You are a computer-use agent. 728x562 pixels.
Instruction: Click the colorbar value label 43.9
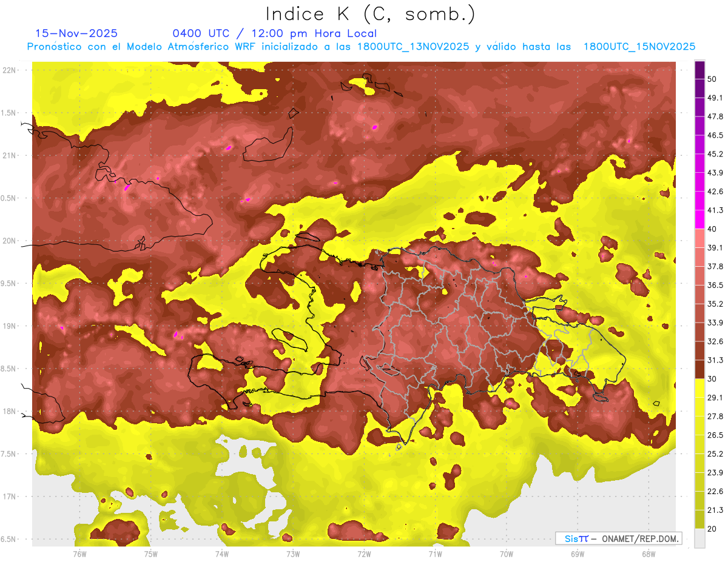[x=715, y=173]
